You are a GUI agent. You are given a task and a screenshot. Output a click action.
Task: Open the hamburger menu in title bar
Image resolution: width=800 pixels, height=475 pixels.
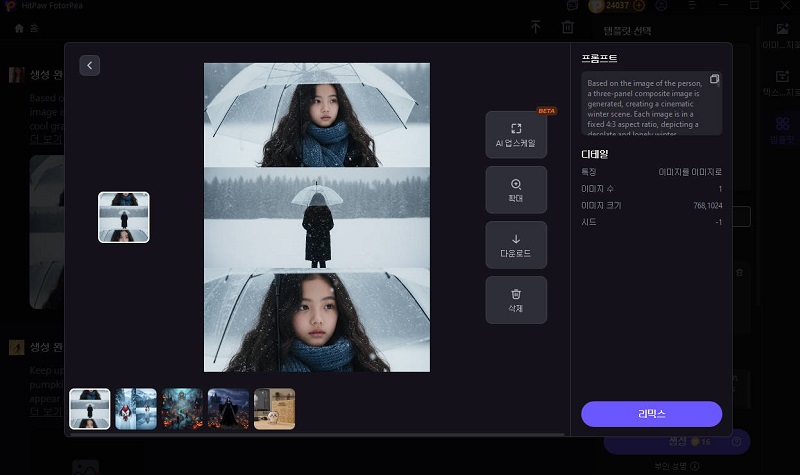pos(692,5)
